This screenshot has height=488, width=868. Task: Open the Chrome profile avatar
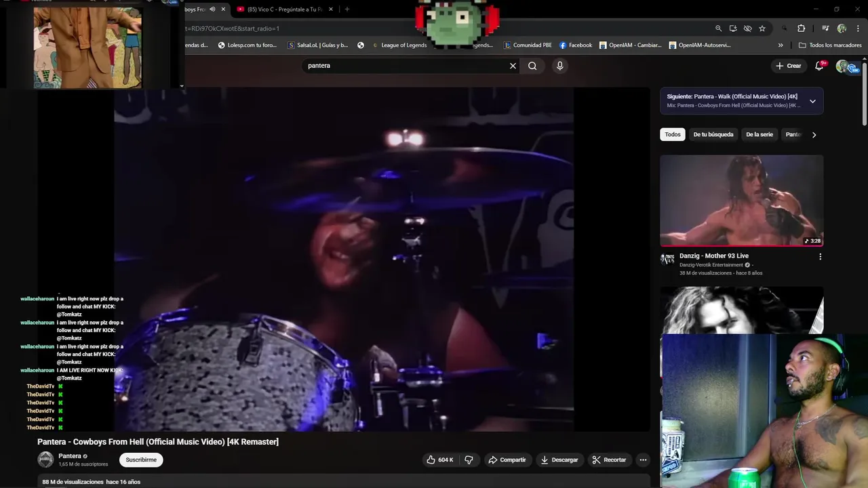842,28
